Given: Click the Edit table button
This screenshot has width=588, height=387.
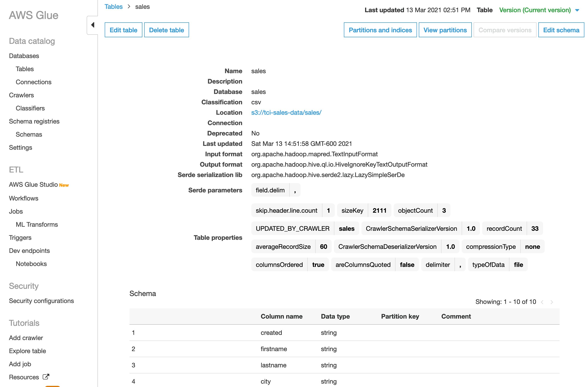Looking at the screenshot, I should 123,30.
